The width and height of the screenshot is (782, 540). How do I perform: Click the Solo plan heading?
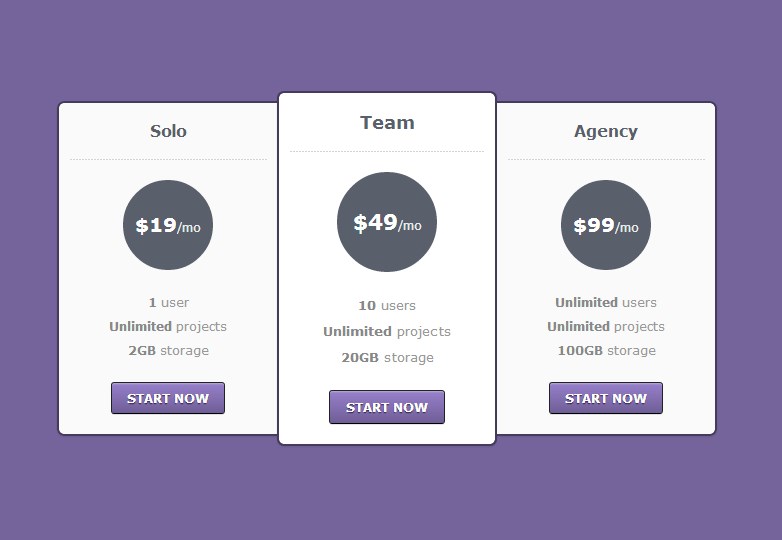tap(168, 131)
